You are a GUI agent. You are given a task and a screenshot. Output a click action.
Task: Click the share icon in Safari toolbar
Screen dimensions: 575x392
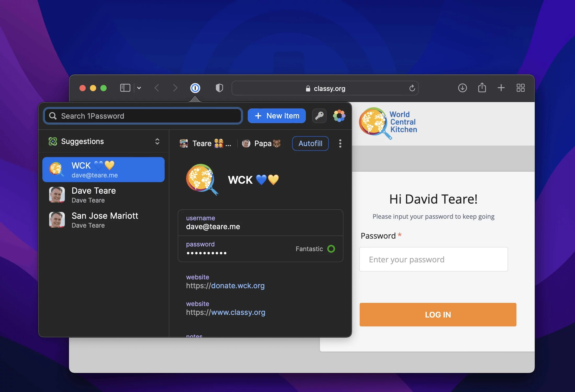[x=481, y=88]
